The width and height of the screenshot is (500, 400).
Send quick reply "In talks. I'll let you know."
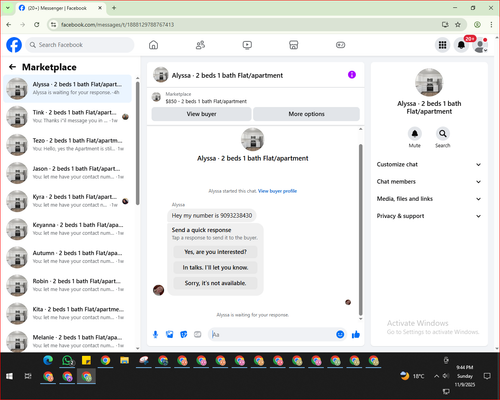pos(215,267)
